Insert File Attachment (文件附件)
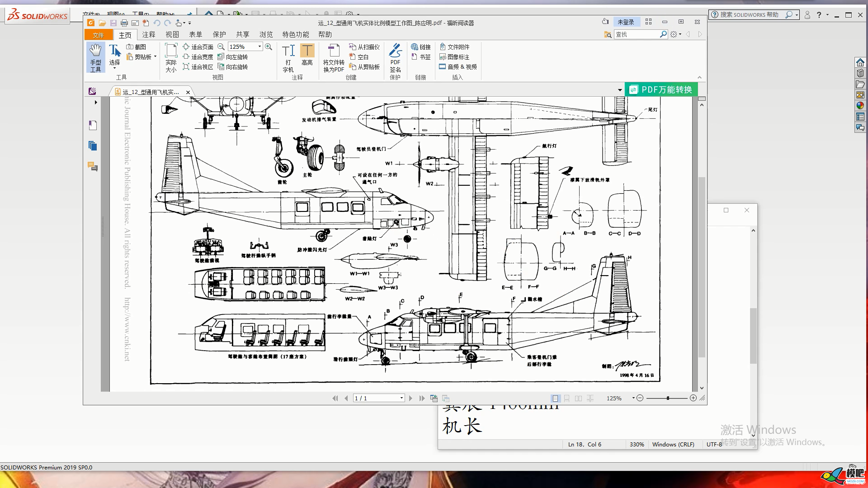The height and width of the screenshot is (488, 868). point(454,47)
